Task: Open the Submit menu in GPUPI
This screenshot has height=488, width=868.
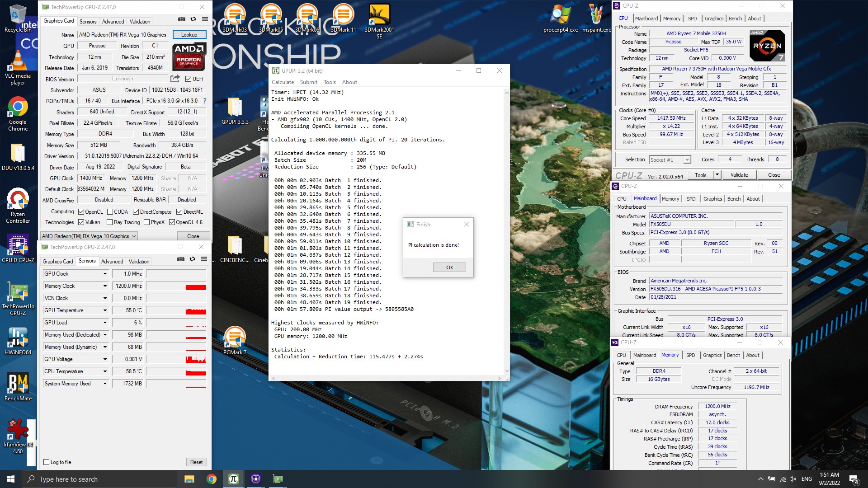Action: tap(308, 82)
